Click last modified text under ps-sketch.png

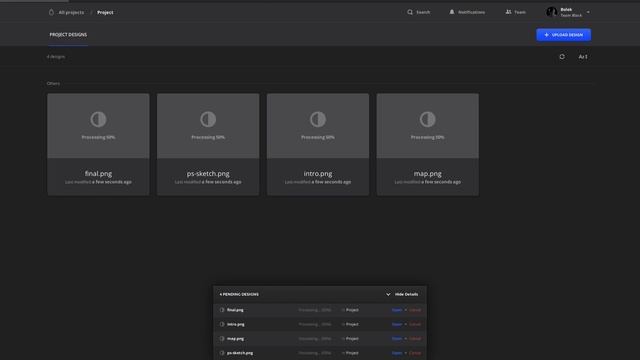point(208,182)
